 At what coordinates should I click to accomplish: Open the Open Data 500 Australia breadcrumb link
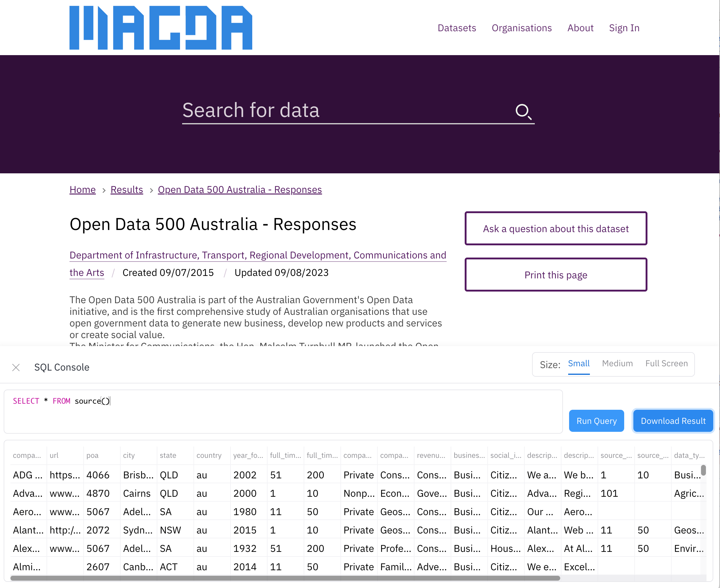coord(240,190)
